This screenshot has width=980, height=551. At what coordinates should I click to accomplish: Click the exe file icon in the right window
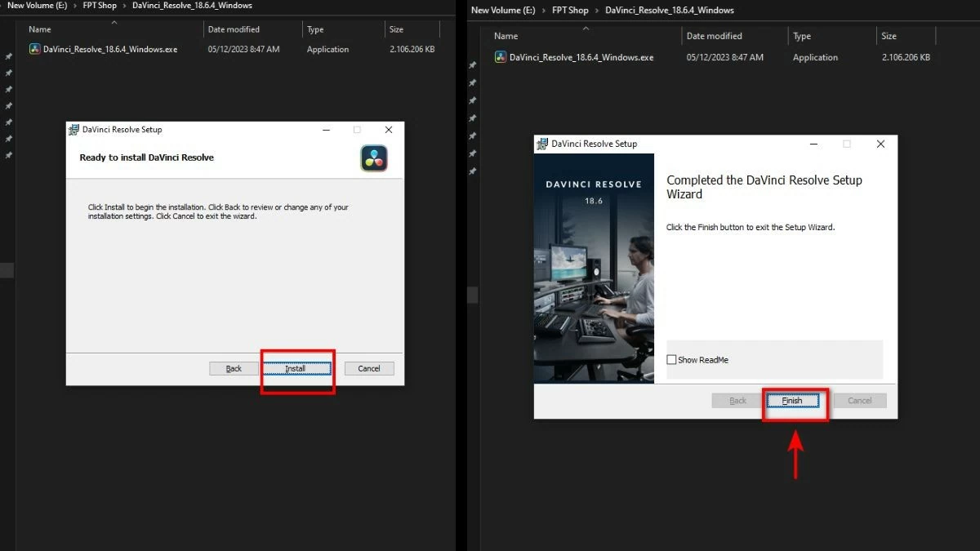[x=500, y=57]
